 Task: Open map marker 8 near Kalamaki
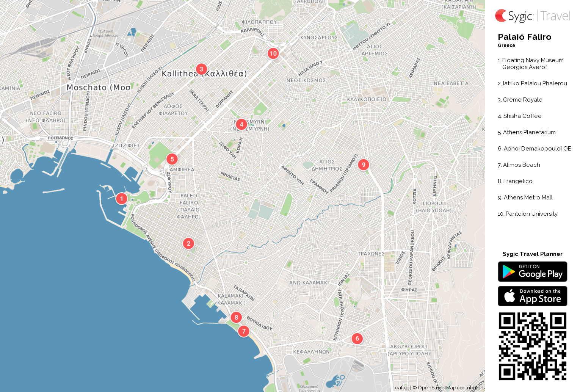click(236, 317)
